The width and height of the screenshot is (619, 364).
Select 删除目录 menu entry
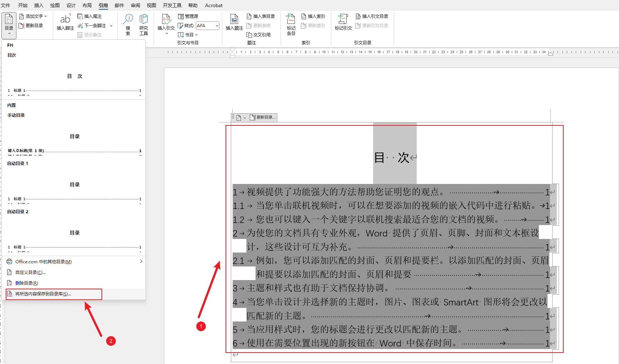(26, 283)
